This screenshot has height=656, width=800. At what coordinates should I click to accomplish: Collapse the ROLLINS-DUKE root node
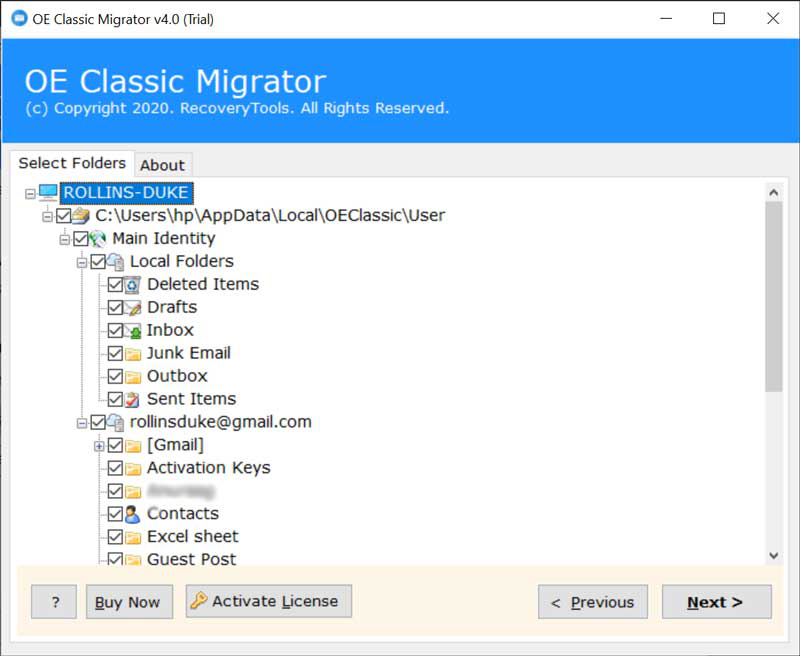[31, 194]
